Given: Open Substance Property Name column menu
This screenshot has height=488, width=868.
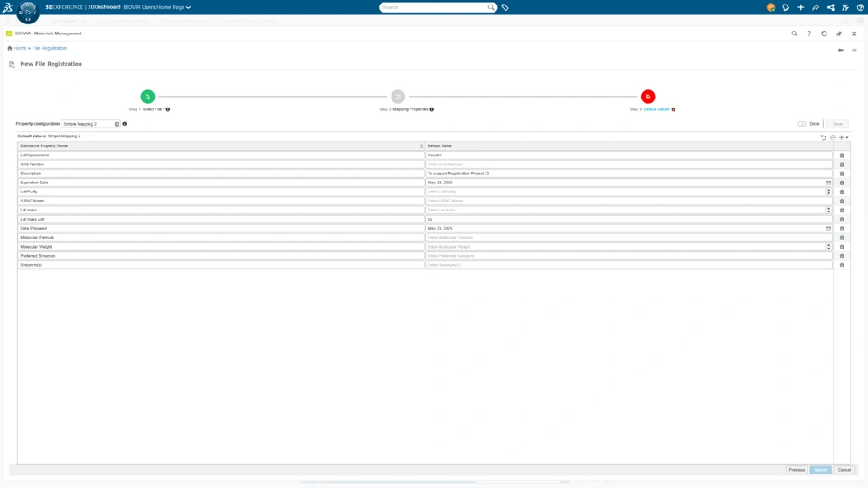Looking at the screenshot, I should tap(421, 146).
